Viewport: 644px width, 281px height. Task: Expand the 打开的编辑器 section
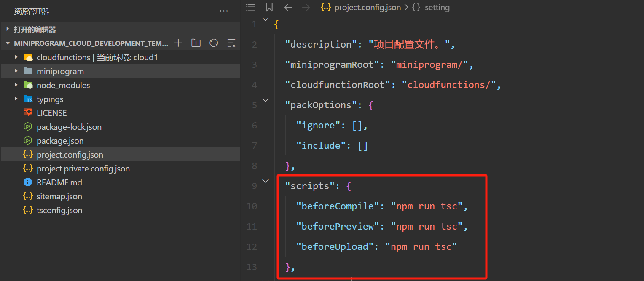(x=35, y=29)
